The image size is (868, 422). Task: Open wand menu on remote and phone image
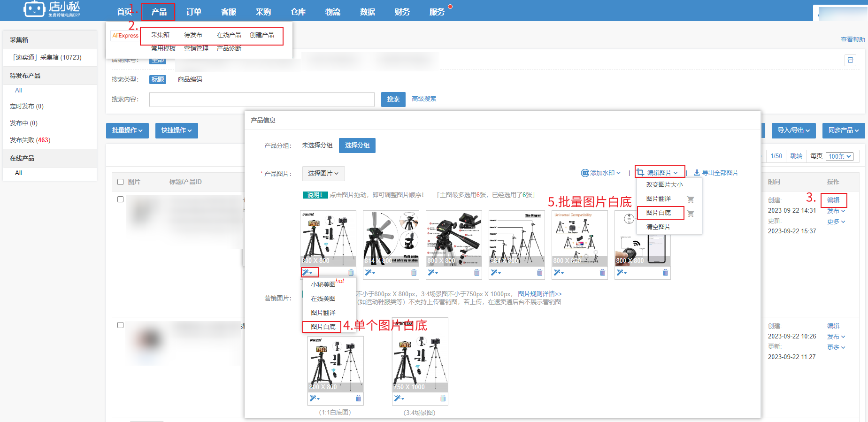(x=622, y=272)
